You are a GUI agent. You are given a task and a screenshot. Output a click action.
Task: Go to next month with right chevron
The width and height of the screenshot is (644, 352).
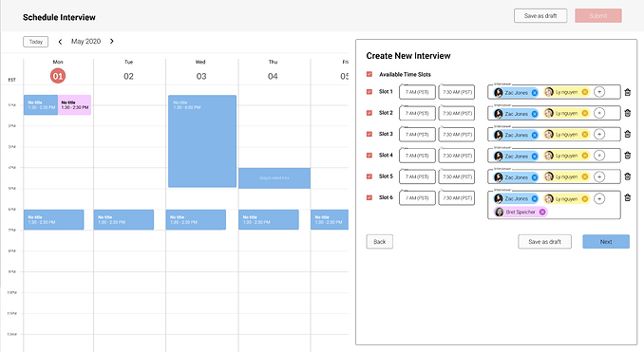pyautogui.click(x=112, y=41)
